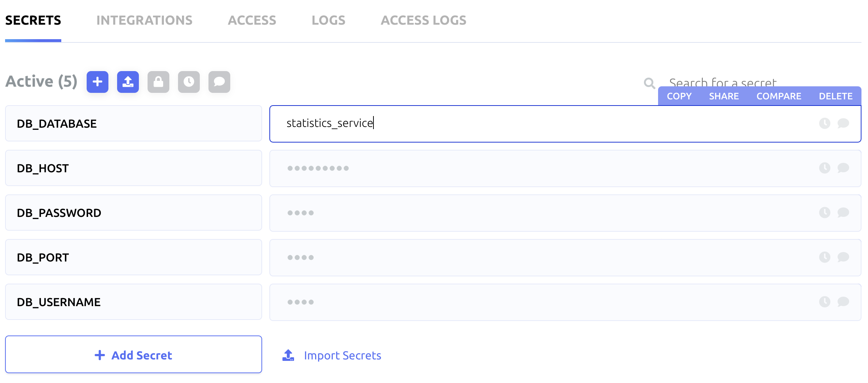Click the comment icon on the DB_PORT row
868x383 pixels.
tap(843, 258)
